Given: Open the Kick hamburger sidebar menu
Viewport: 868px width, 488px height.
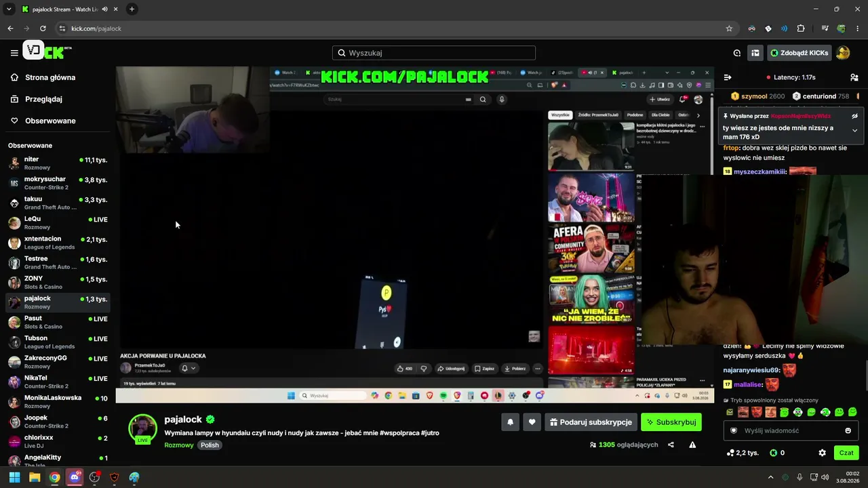Looking at the screenshot, I should 14,53.
